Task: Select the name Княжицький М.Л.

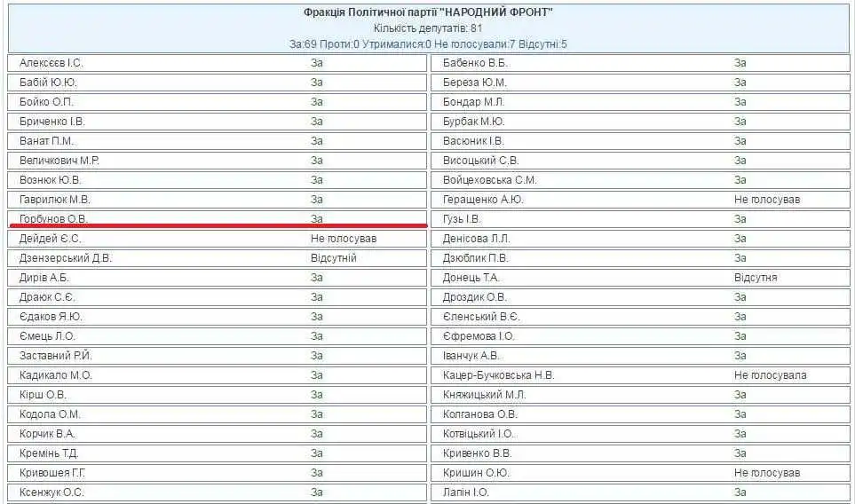Action: [485, 395]
